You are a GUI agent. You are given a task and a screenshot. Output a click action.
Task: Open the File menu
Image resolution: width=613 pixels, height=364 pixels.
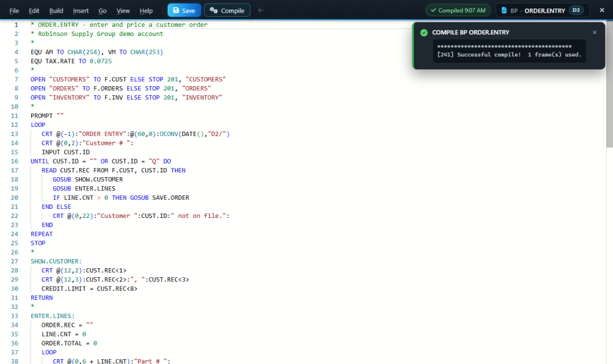click(x=14, y=11)
